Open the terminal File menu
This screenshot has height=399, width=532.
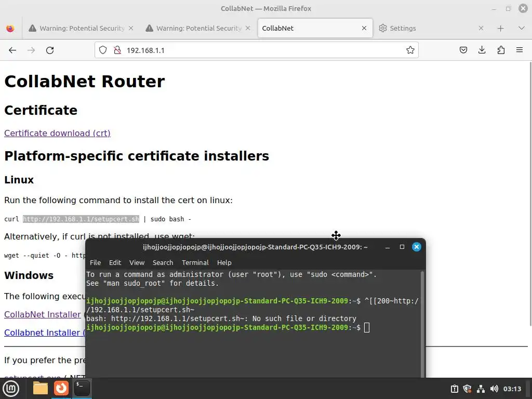coord(96,262)
